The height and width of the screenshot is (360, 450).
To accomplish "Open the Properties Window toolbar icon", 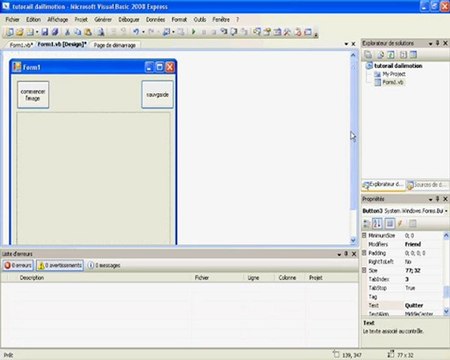I will pyautogui.click(x=267, y=32).
